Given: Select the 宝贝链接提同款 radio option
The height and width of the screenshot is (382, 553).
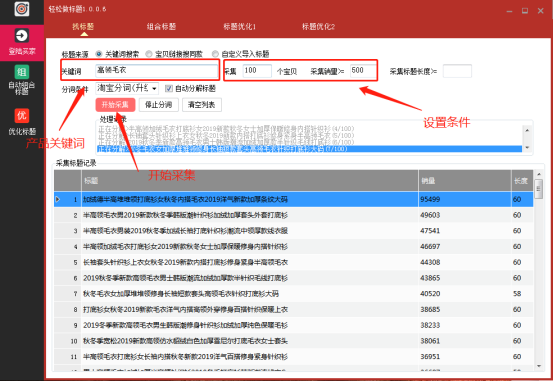Looking at the screenshot, I should point(149,54).
